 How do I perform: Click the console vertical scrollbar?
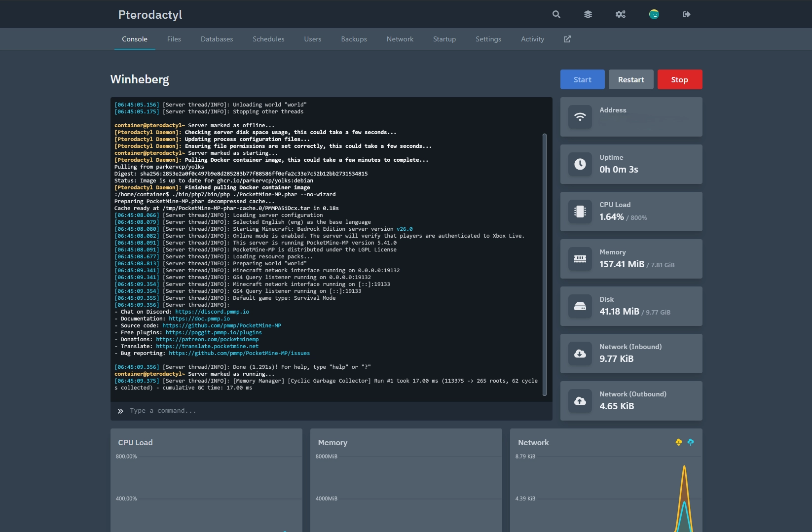[x=545, y=264]
